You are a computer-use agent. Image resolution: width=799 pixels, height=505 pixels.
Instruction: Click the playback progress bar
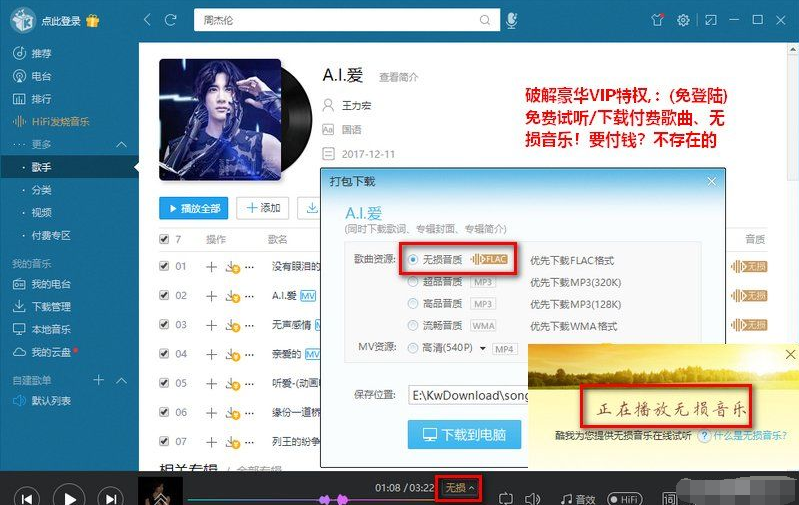pos(311,500)
